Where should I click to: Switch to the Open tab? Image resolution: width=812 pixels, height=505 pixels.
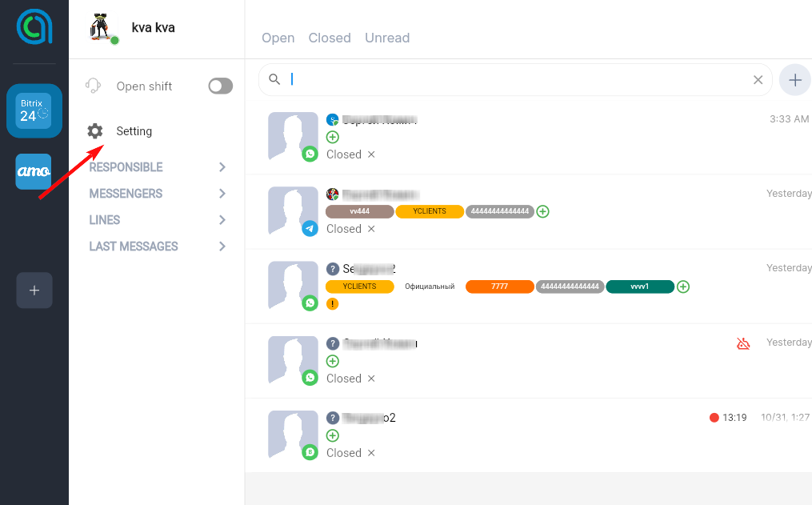tap(278, 38)
